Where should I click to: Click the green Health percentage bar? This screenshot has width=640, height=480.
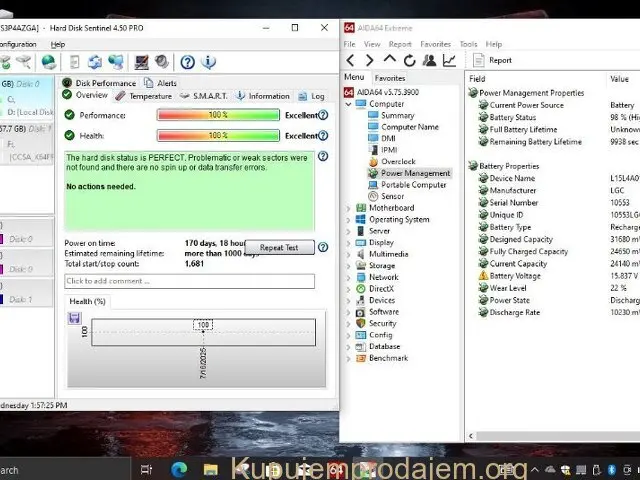pos(218,136)
